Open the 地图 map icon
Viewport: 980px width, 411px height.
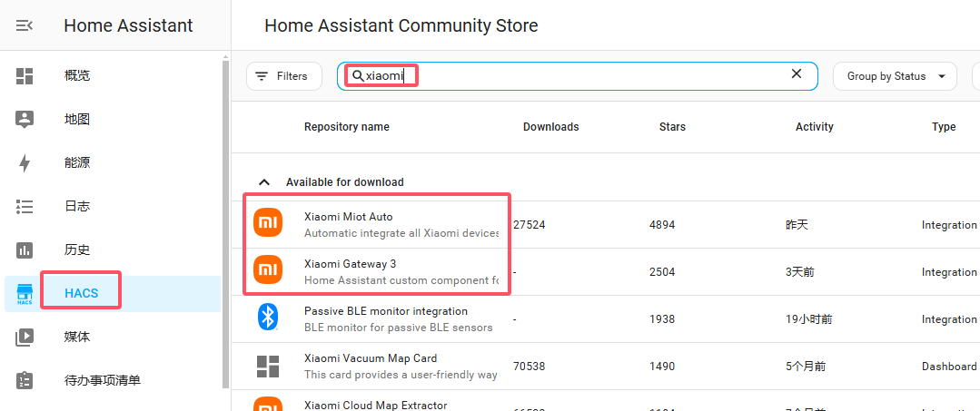(x=25, y=119)
